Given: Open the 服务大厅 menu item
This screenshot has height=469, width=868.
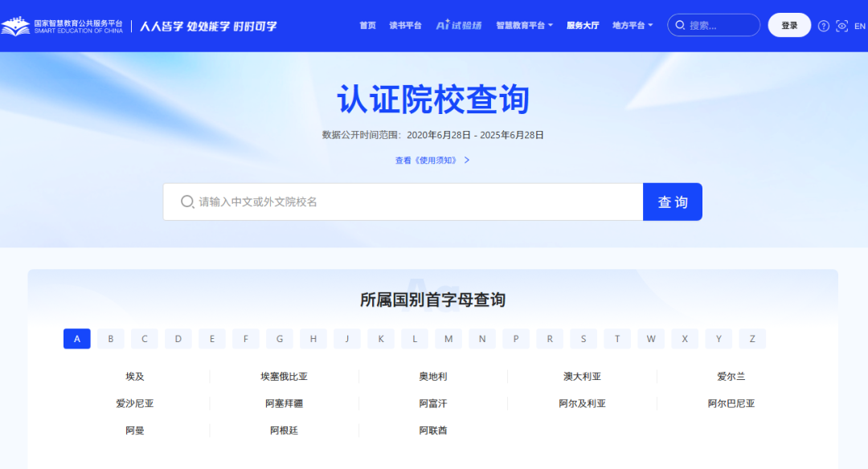Looking at the screenshot, I should coord(583,26).
